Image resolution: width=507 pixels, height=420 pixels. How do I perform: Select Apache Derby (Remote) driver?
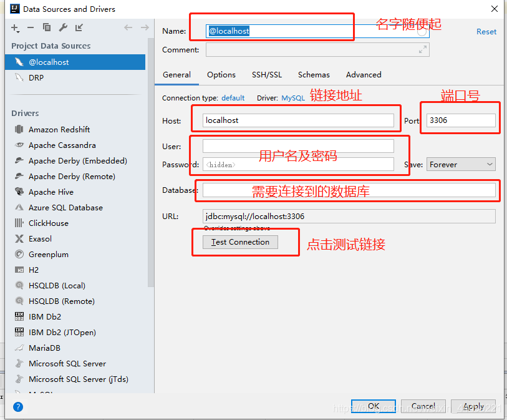[x=72, y=177]
